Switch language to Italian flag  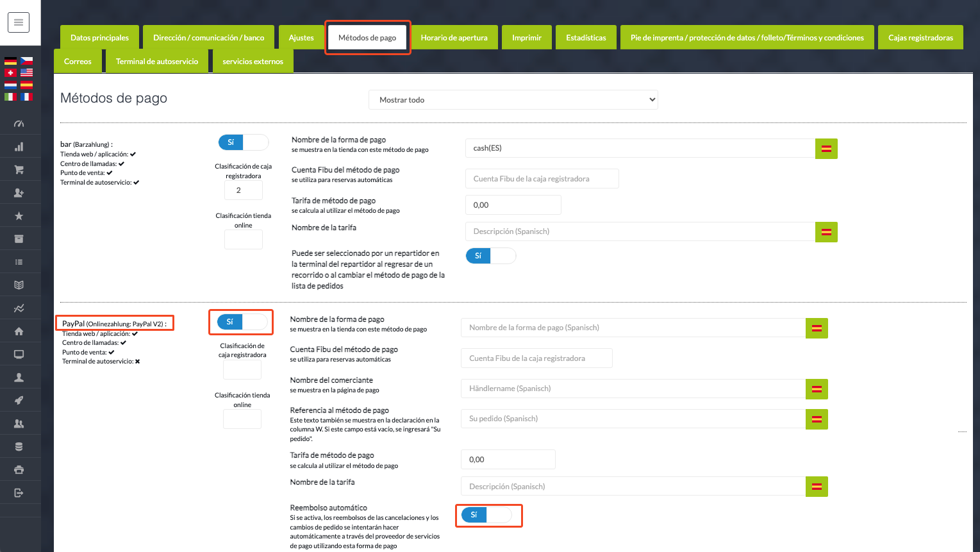coord(10,97)
